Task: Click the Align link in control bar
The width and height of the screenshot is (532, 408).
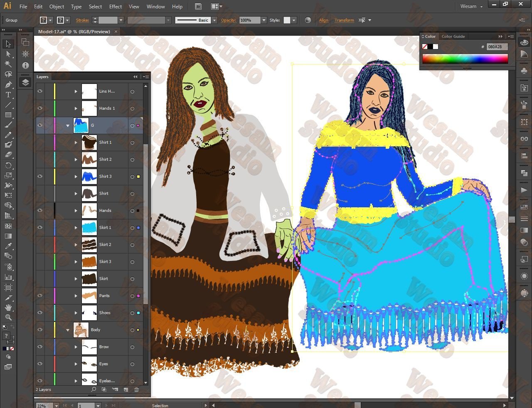Action: (x=324, y=20)
